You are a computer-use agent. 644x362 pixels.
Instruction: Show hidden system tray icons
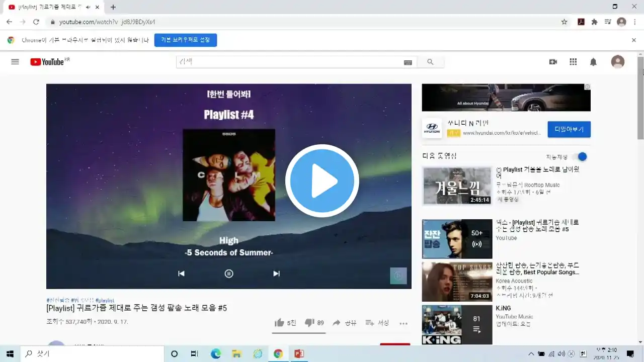click(531, 354)
